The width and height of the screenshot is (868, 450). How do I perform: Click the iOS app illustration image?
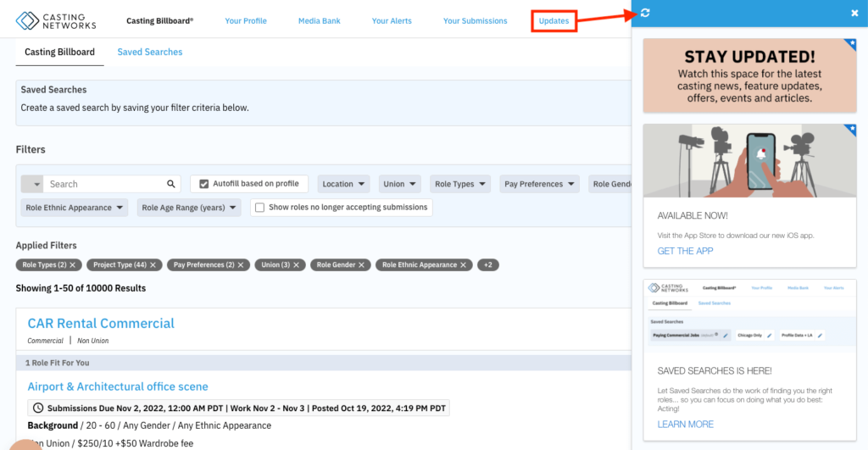[749, 160]
